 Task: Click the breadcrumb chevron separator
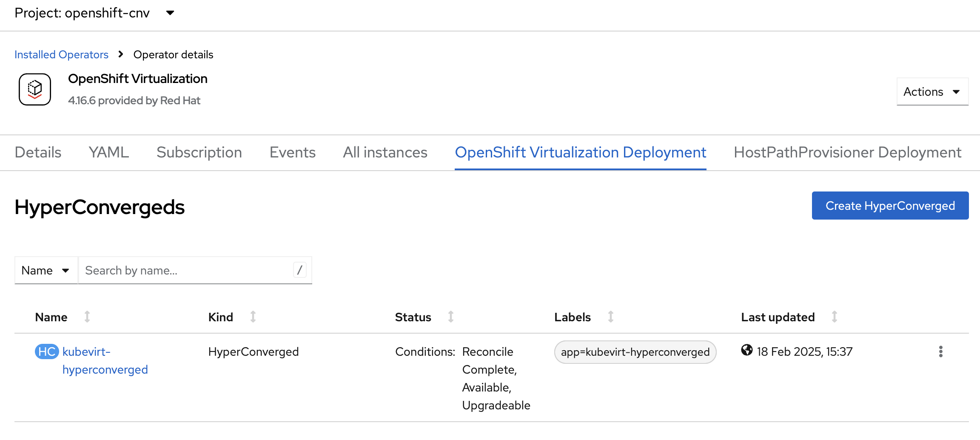pyautogui.click(x=121, y=54)
